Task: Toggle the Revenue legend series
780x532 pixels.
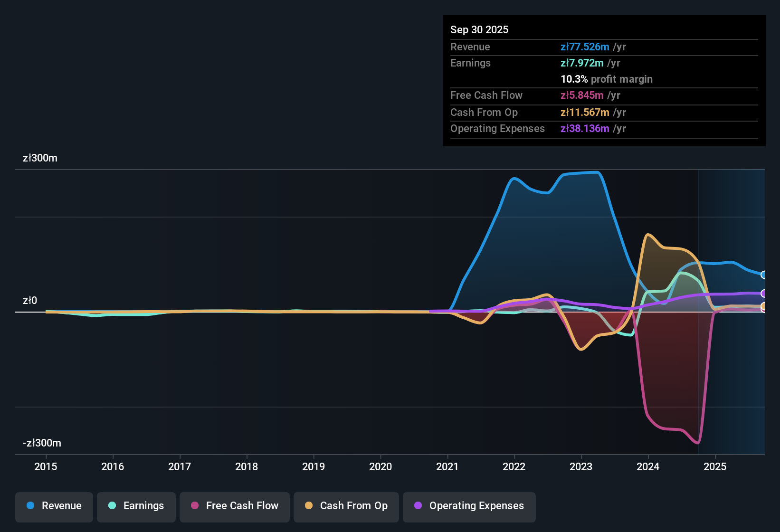Action: coord(54,506)
